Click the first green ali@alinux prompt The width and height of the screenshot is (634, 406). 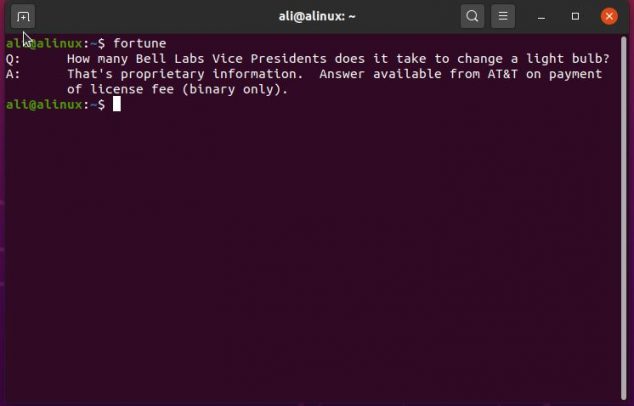tap(44, 43)
